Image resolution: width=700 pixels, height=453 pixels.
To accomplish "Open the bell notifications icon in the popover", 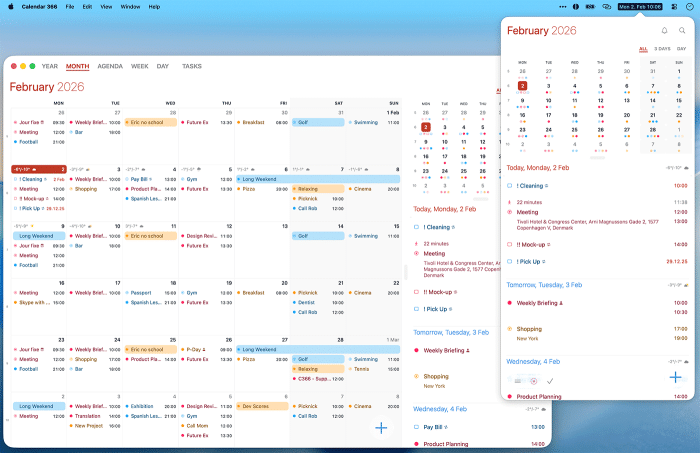I will click(664, 30).
